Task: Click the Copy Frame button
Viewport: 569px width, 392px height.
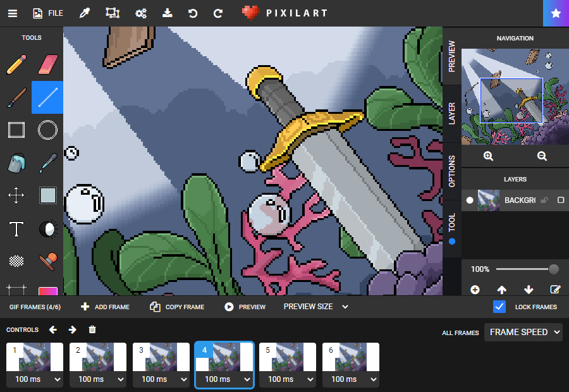Action: [177, 307]
